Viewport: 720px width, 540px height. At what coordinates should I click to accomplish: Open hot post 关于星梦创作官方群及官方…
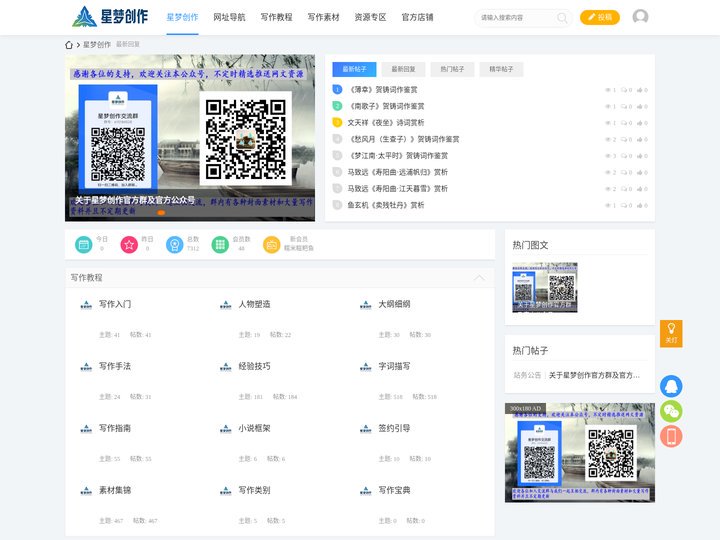(x=594, y=375)
